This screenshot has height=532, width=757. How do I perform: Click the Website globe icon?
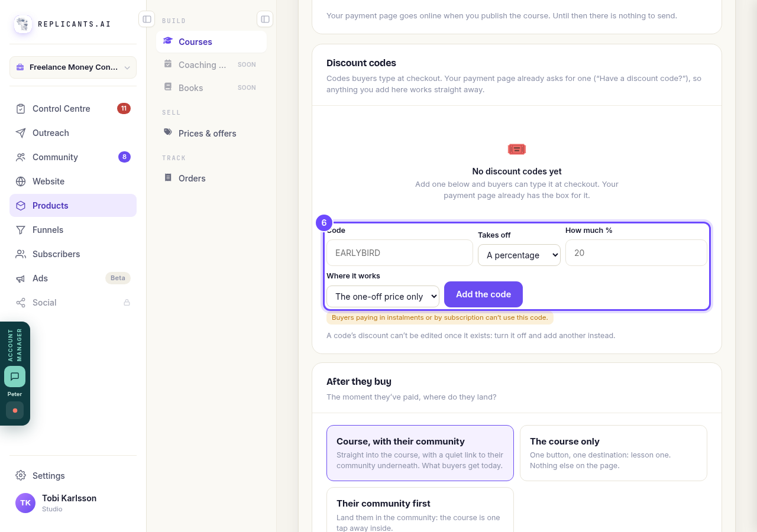tap(21, 181)
